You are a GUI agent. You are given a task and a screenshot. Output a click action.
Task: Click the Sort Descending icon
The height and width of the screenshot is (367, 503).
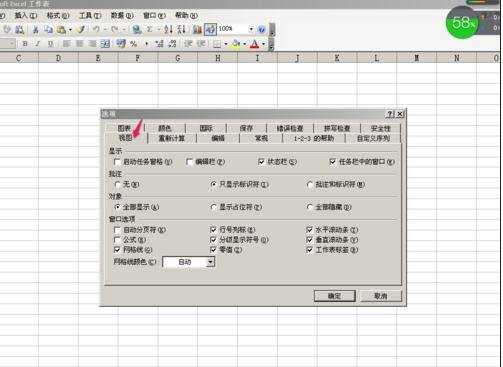(x=181, y=30)
